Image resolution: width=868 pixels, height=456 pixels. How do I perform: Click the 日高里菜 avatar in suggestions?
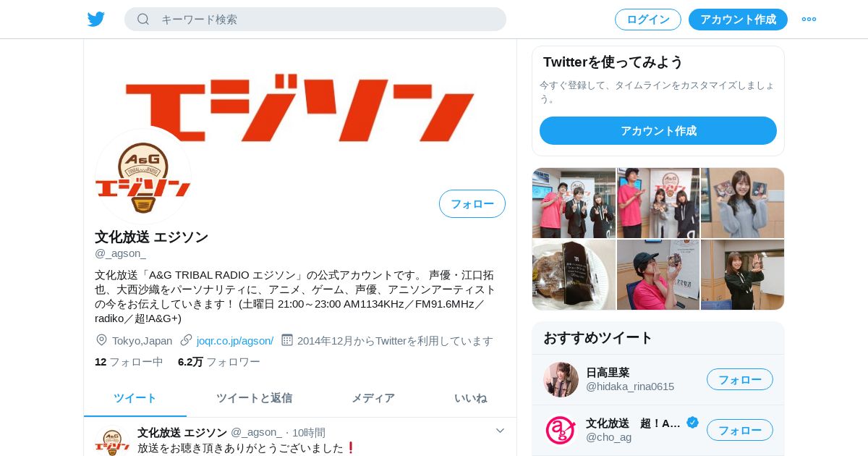561,379
